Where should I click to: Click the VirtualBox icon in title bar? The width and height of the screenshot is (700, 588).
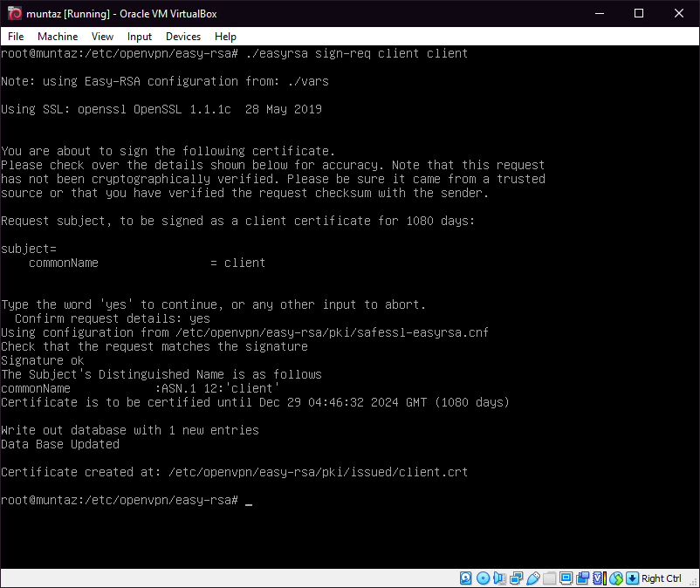(14, 13)
